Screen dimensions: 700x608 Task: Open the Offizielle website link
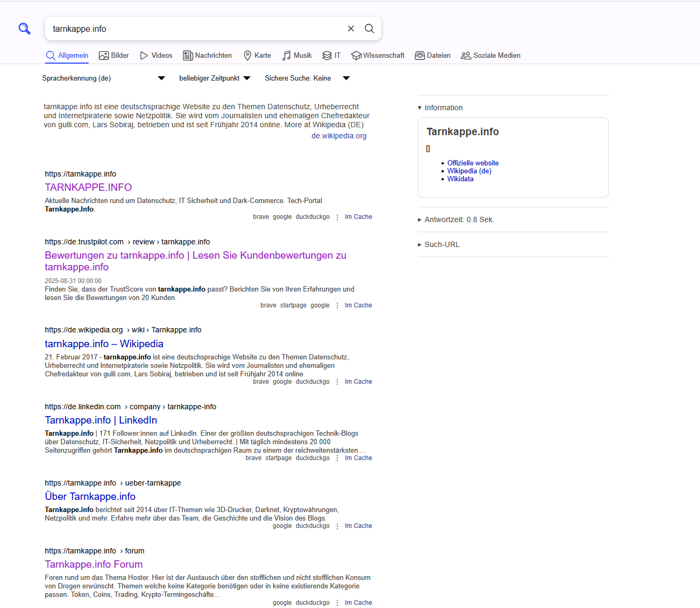pos(472,163)
